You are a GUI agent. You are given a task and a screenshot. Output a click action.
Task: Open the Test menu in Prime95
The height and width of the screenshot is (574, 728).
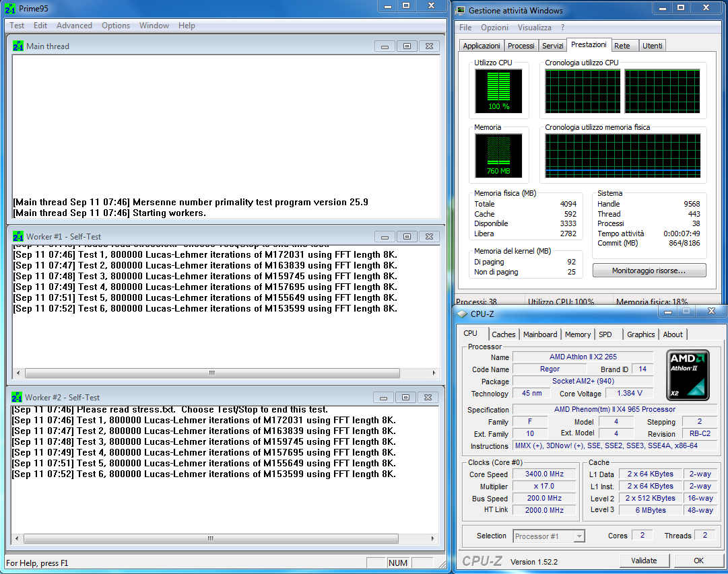[x=17, y=26]
